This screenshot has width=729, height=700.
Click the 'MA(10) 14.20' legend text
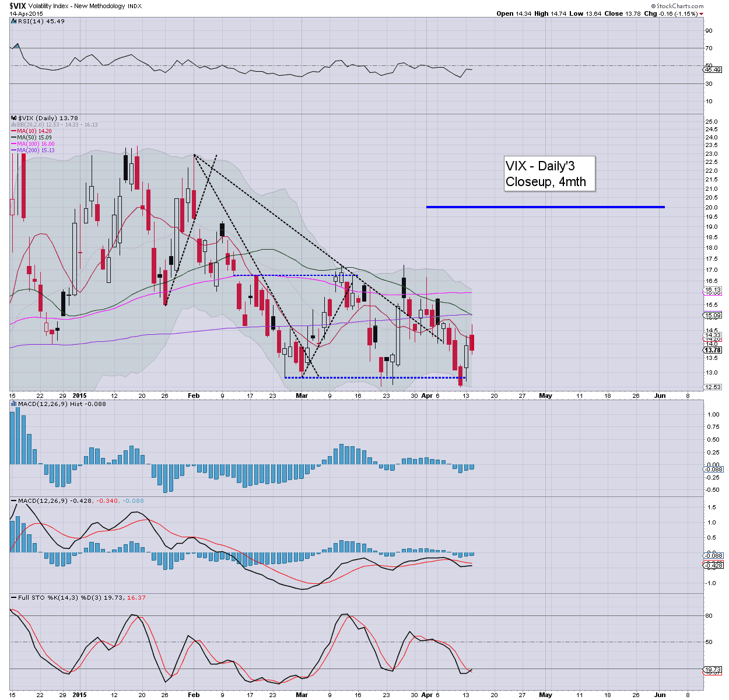[34, 131]
